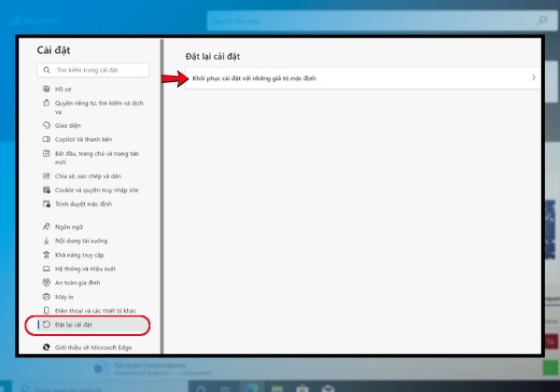Click the magnifier icon in settings search
Image resolution: width=560 pixels, height=392 pixels.
point(47,70)
